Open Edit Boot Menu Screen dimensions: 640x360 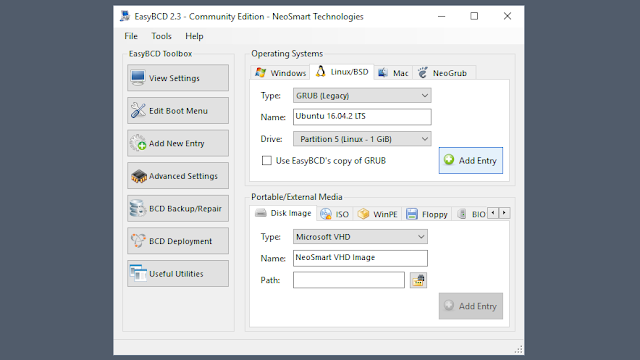[x=178, y=110]
